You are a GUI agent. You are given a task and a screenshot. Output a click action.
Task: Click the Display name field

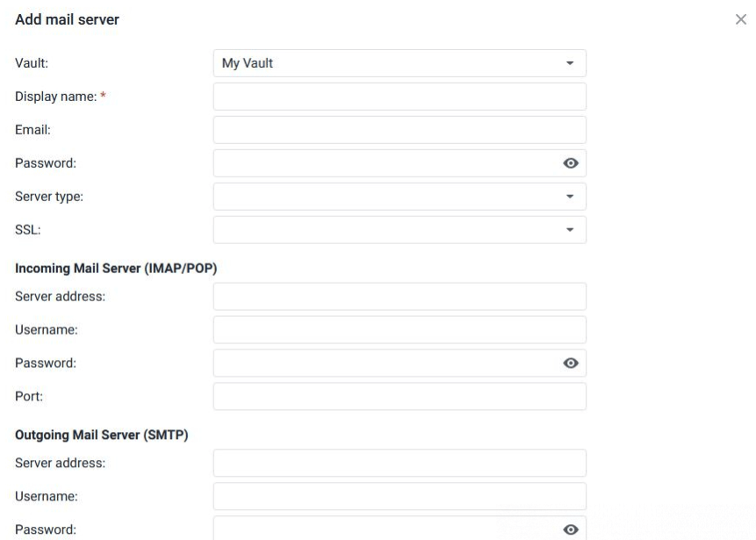(399, 97)
